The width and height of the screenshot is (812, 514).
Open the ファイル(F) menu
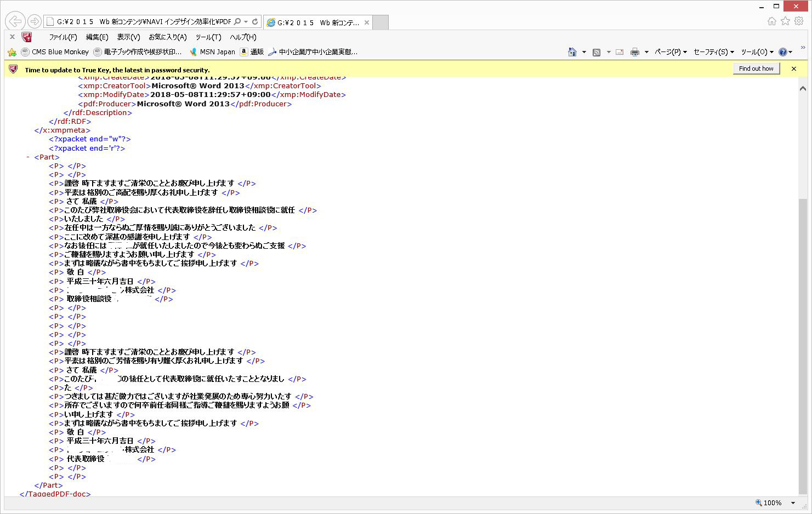63,37
